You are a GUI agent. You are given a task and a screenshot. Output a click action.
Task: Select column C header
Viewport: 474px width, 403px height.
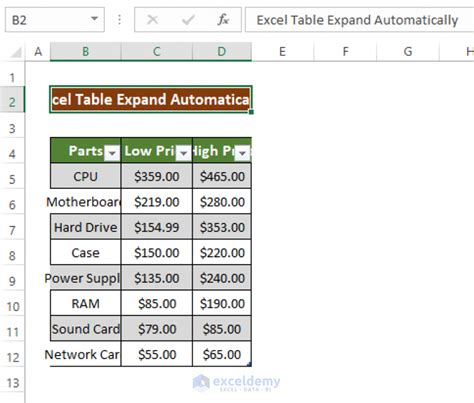click(x=157, y=52)
